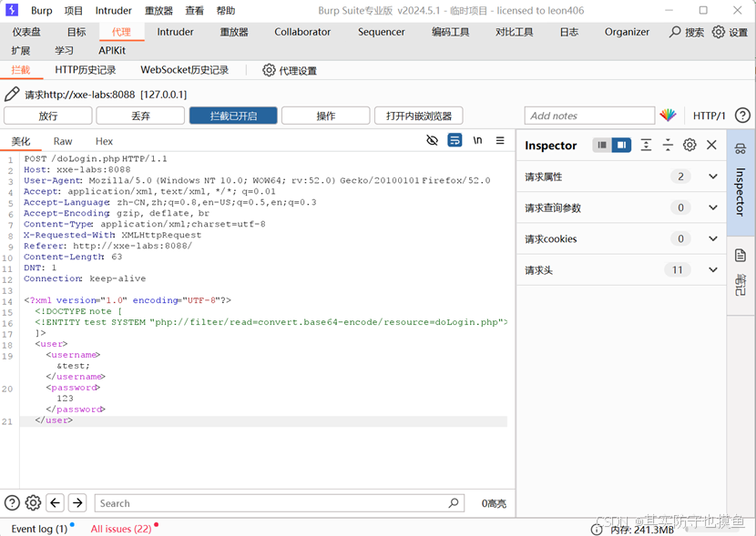Click the search magnifier in search field
Screen dimensions: 756x536
[454, 503]
